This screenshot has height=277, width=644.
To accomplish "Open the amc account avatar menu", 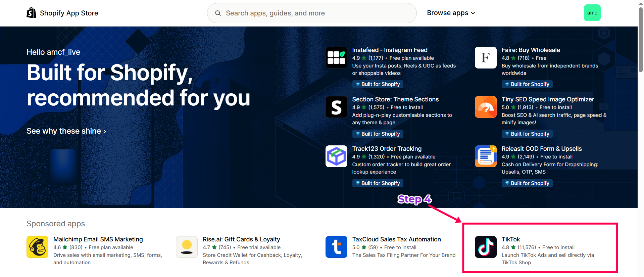I will coord(592,13).
